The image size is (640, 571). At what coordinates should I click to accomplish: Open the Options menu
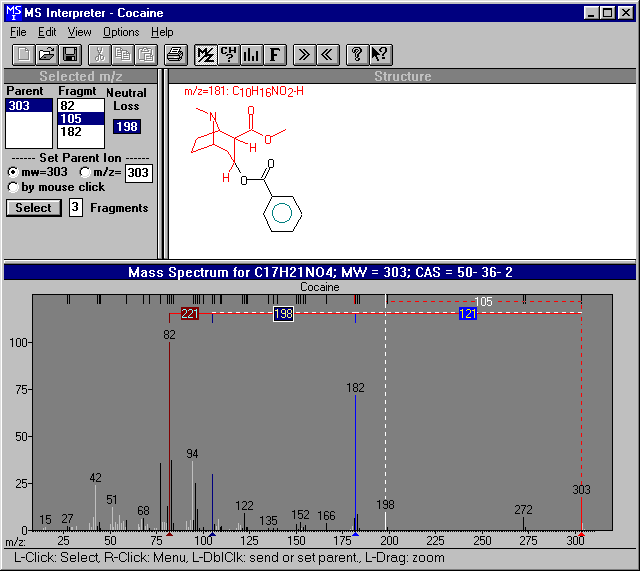(x=121, y=32)
